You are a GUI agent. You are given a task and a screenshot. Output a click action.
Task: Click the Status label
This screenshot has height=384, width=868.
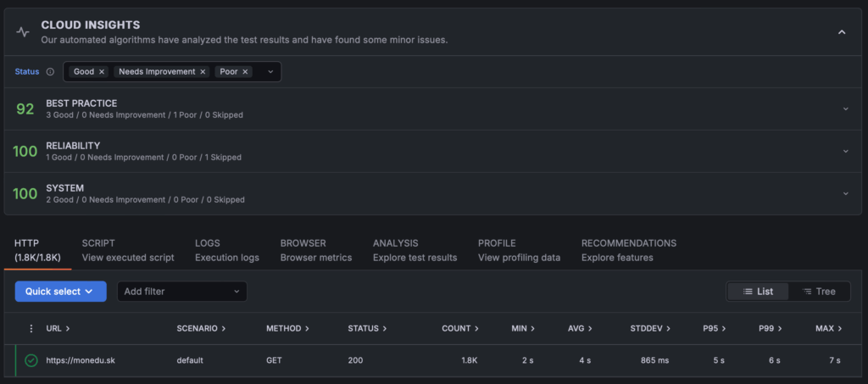pyautogui.click(x=27, y=71)
